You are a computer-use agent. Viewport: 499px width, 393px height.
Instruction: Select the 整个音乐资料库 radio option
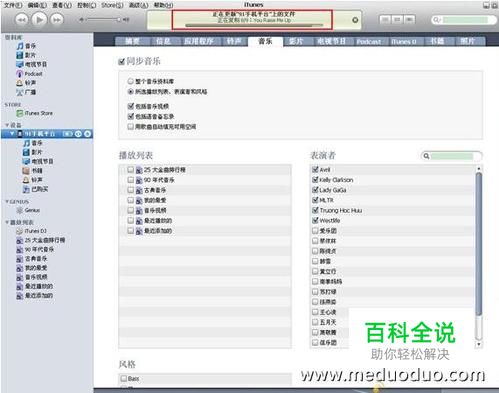131,81
